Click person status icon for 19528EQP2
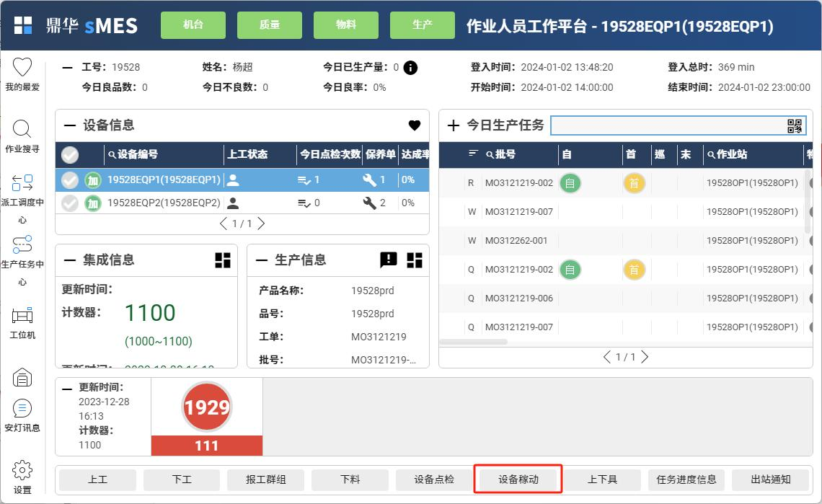The image size is (822, 504). tap(234, 203)
